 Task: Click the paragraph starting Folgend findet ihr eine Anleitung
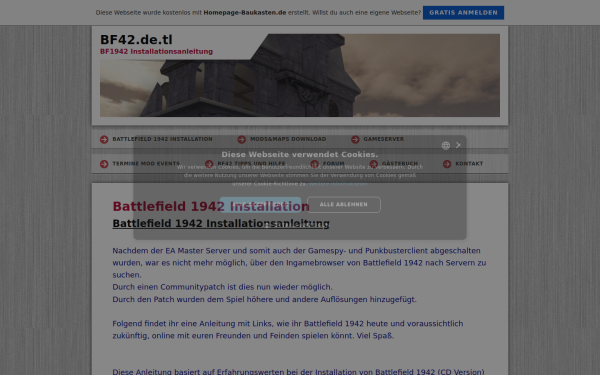288,330
